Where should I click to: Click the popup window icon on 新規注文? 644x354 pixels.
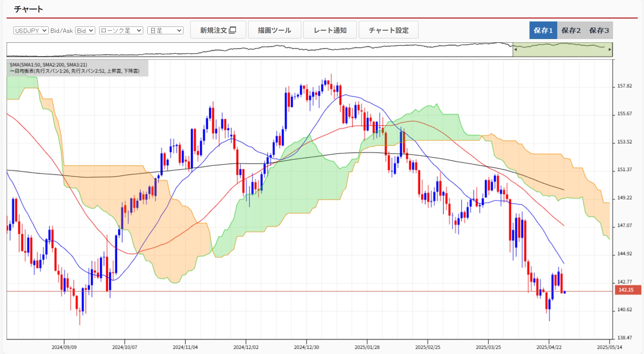233,30
